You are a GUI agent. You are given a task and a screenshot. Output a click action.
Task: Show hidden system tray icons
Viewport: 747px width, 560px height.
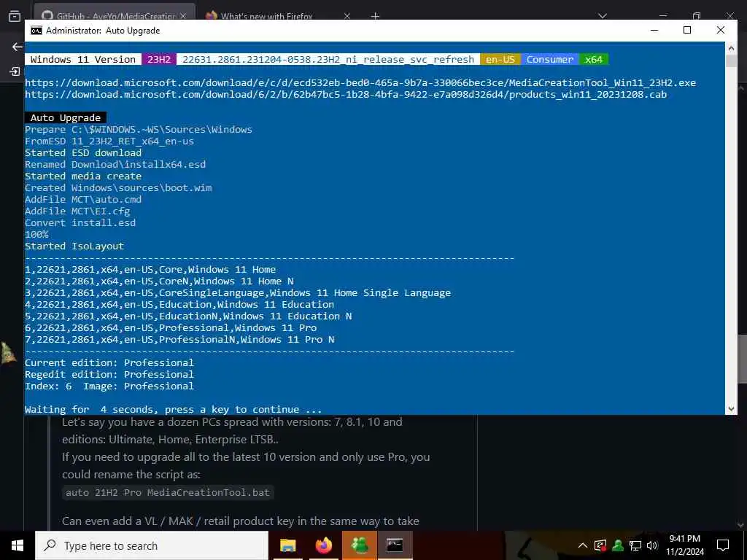[583, 545]
